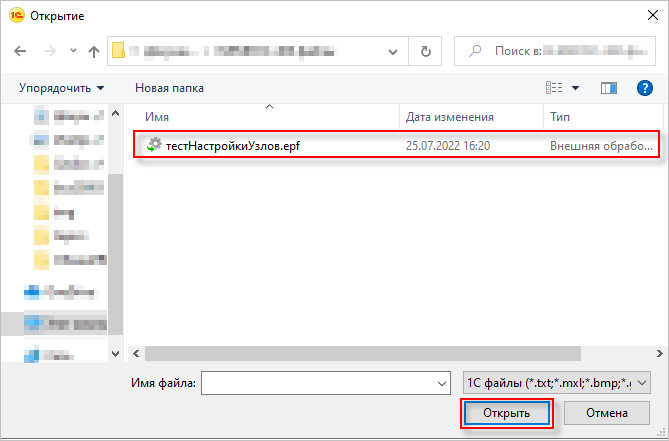
Task: Expand the view options dropdown arrow
Action: tap(576, 88)
